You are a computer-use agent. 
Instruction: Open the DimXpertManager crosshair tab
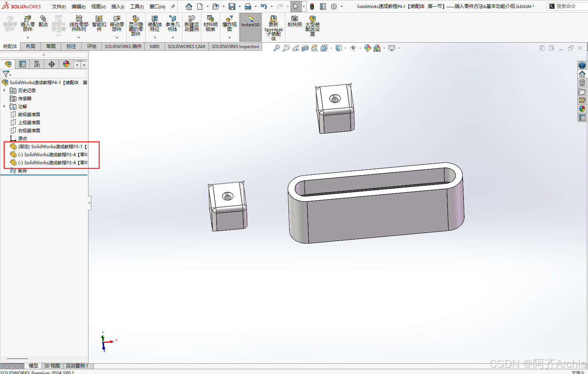pyautogui.click(x=52, y=64)
